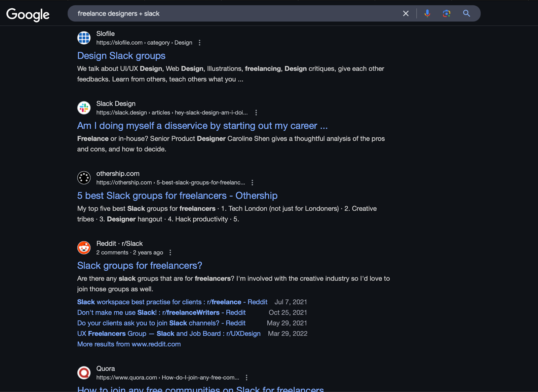
Task: Click the 'Slofile' site name
Action: 105,34
